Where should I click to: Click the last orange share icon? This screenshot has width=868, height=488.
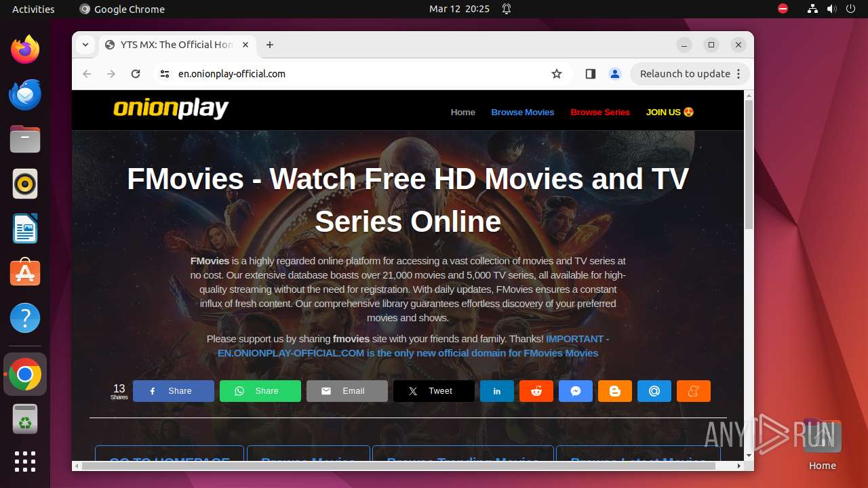694,391
